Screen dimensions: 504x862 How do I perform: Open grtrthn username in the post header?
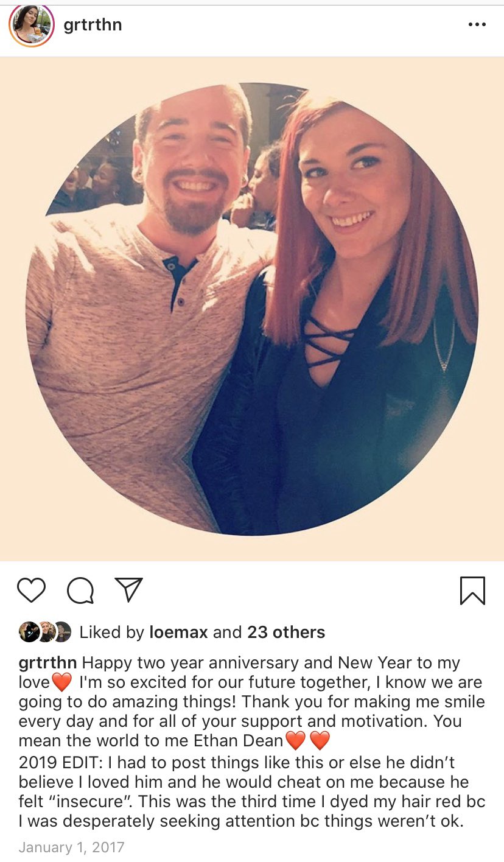[x=93, y=25]
